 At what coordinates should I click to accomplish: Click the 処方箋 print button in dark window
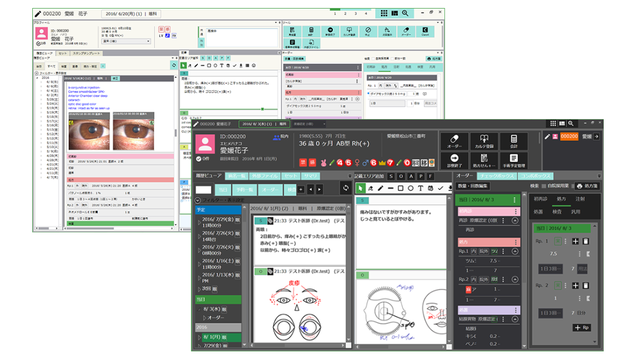pos(587,186)
